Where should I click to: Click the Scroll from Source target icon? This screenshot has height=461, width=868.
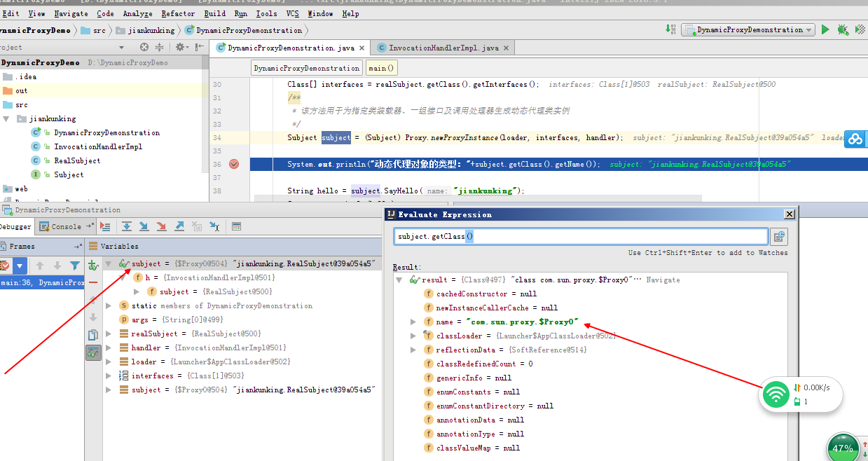[x=144, y=47]
